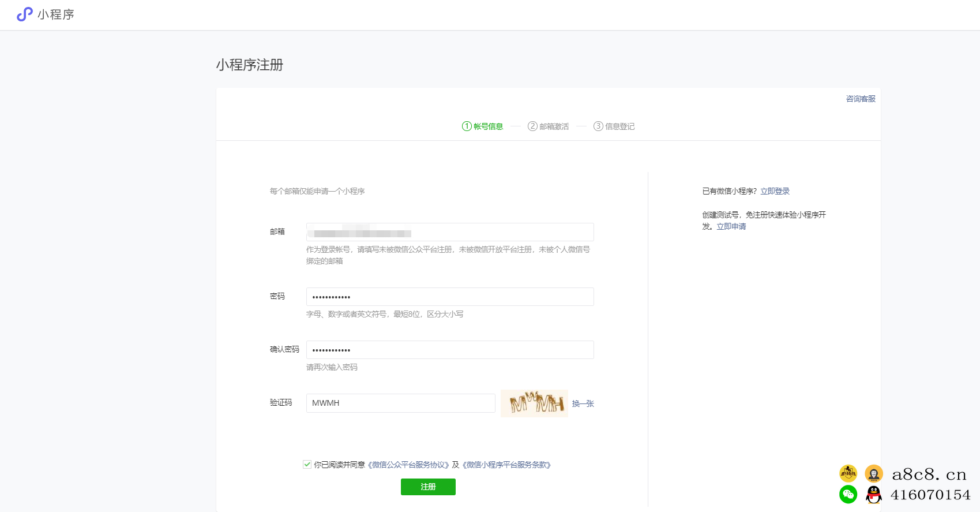The image size is (980, 512).
Task: Focus the 密码 input field
Action: (450, 297)
